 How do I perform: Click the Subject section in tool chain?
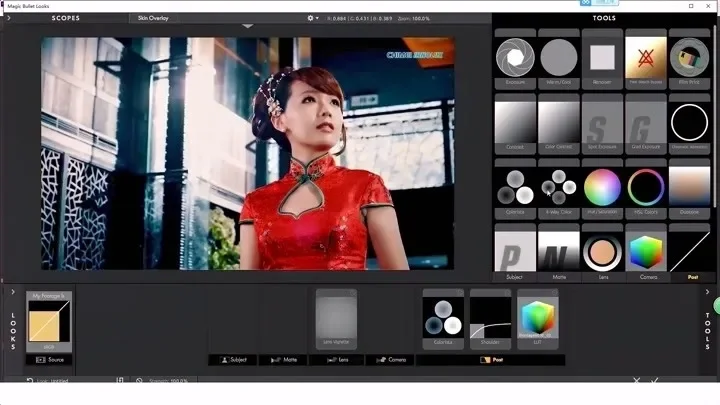coord(233,360)
